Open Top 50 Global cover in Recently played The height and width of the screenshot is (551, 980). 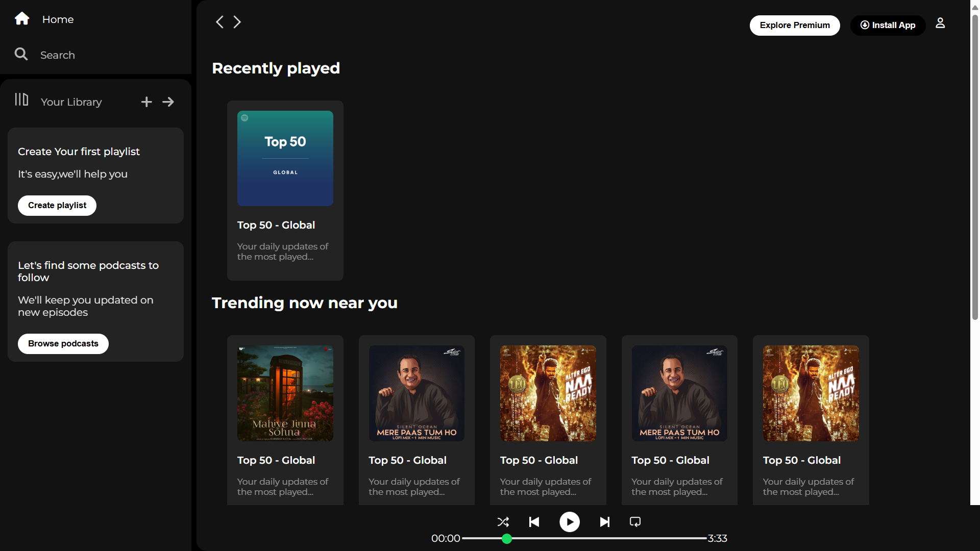285,159
